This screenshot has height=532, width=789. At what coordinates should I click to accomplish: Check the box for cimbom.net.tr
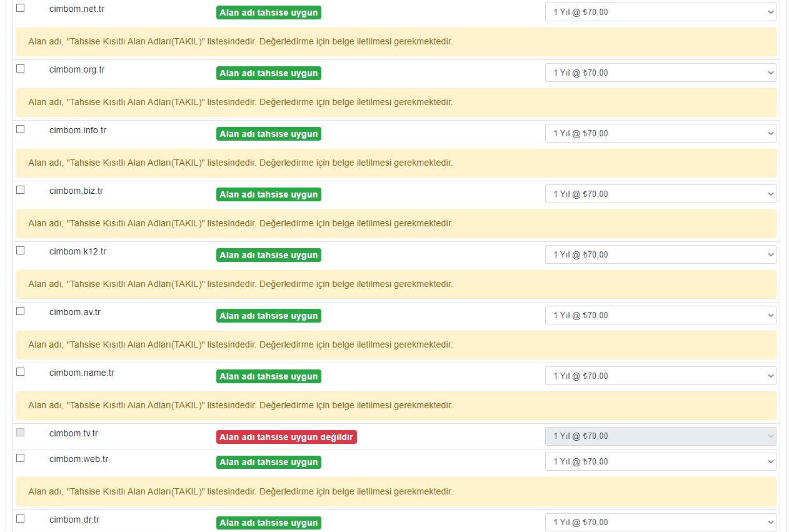point(20,8)
